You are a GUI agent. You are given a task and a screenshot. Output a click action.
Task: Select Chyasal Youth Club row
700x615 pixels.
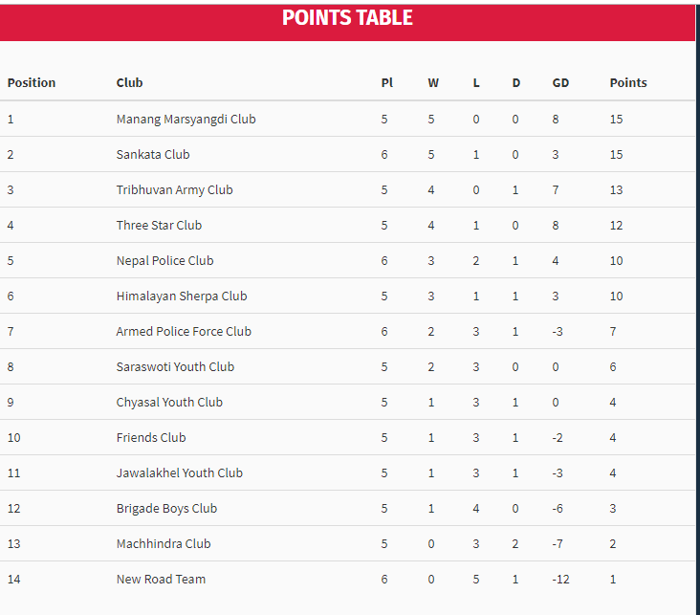169,403
